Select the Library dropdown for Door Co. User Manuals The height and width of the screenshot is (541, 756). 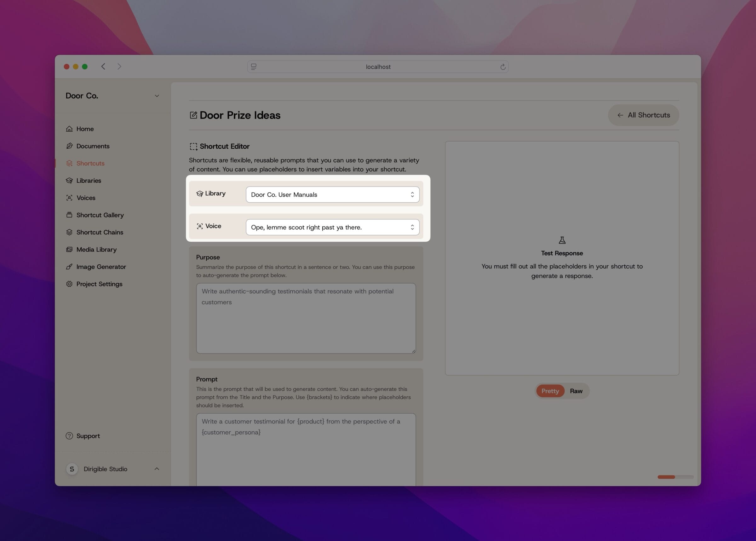pos(332,194)
